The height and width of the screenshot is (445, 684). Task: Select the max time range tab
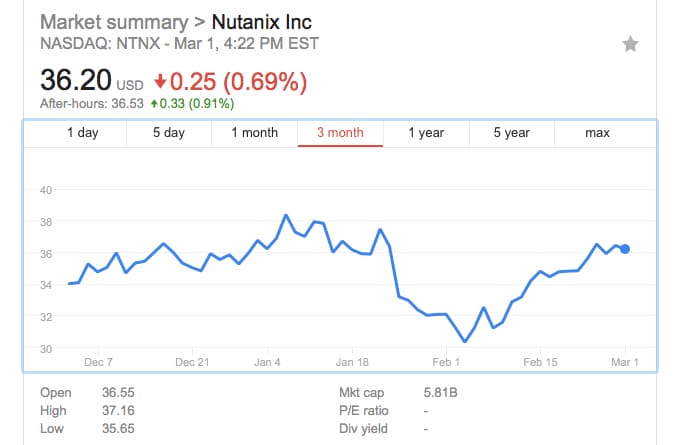tap(597, 133)
